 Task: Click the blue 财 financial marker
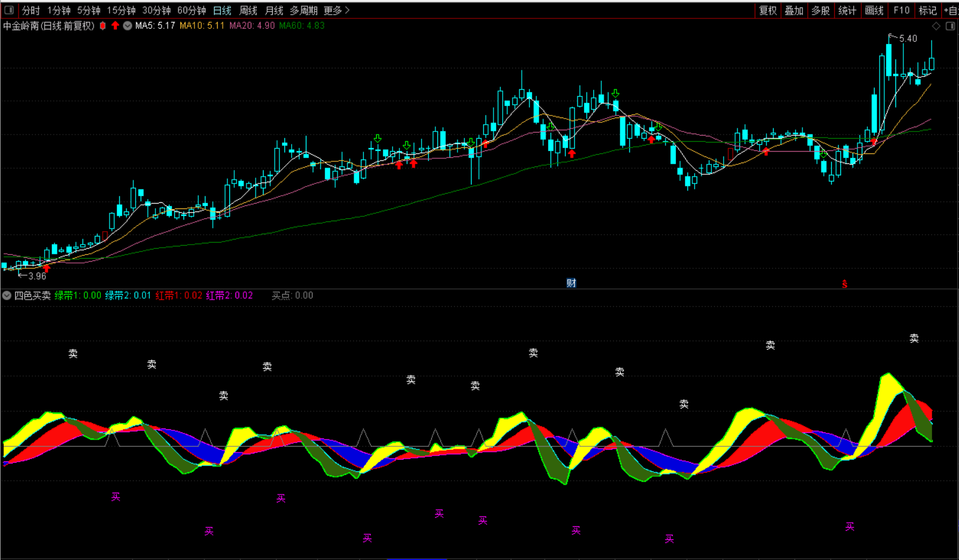coord(571,282)
